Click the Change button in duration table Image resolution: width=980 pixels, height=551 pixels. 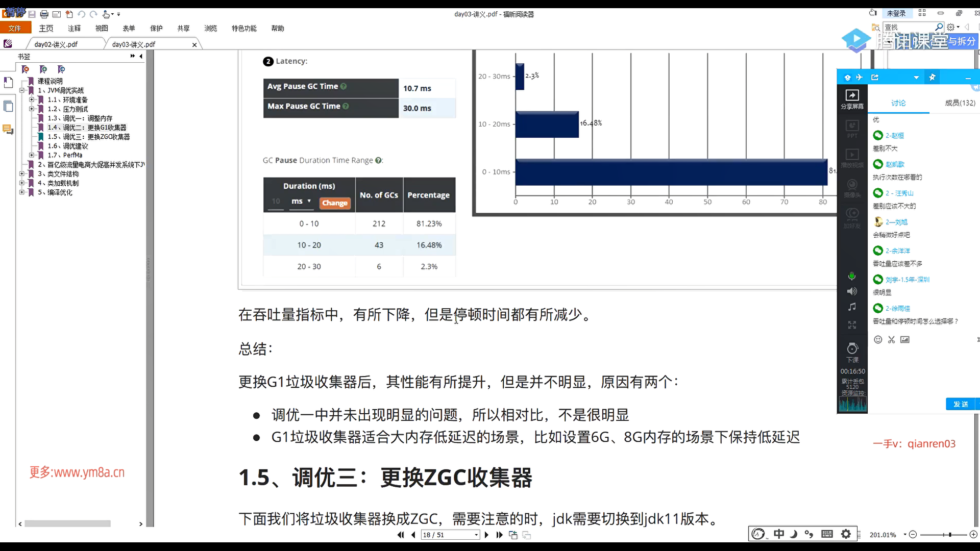click(335, 203)
